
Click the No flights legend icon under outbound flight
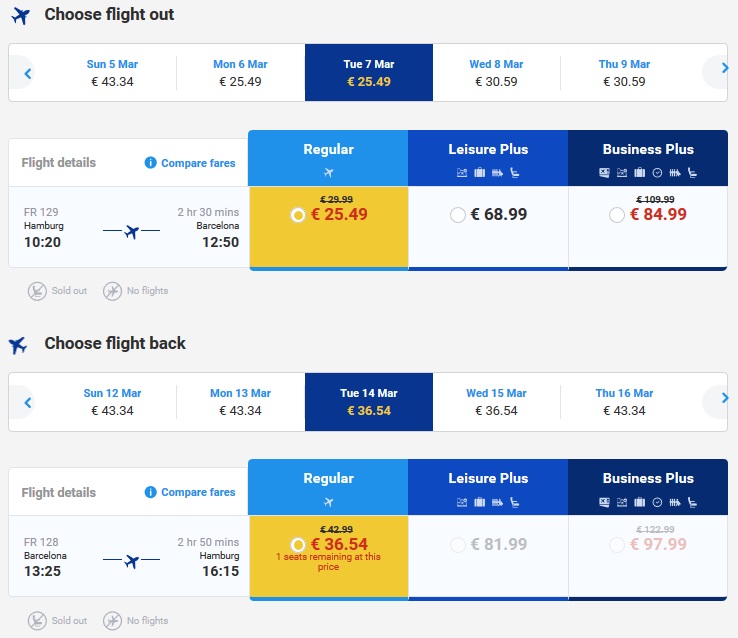(x=112, y=291)
